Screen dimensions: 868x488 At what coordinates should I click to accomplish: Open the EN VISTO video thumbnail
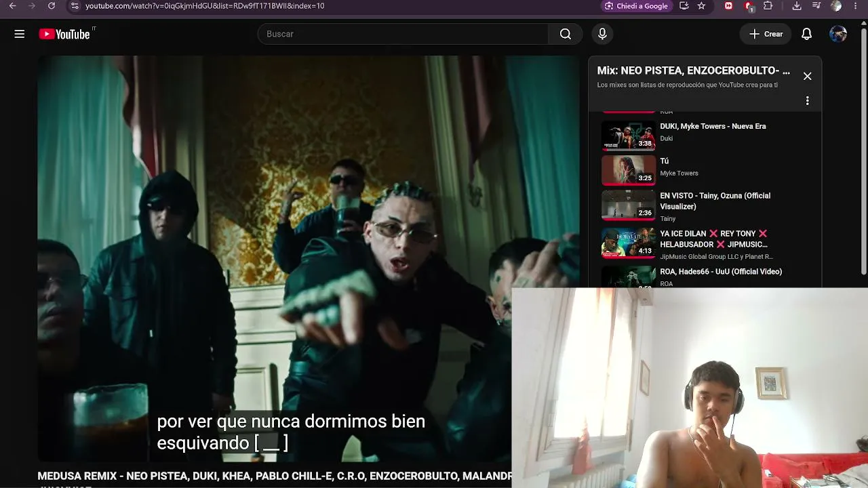pos(629,205)
